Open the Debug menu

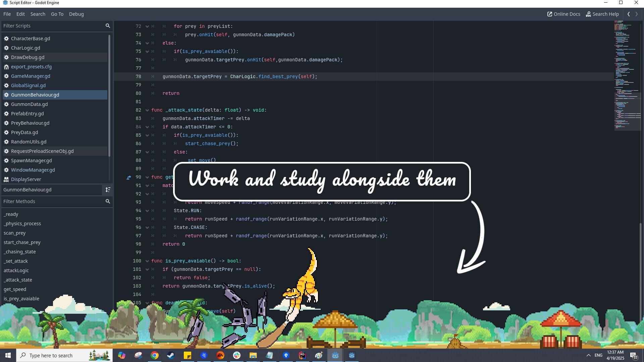[x=76, y=14]
